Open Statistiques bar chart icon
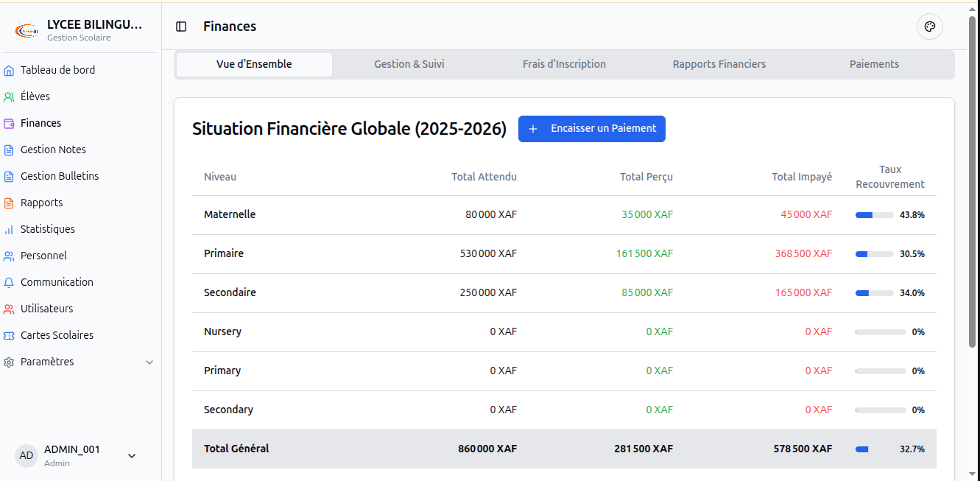Image resolution: width=980 pixels, height=481 pixels. (x=9, y=229)
